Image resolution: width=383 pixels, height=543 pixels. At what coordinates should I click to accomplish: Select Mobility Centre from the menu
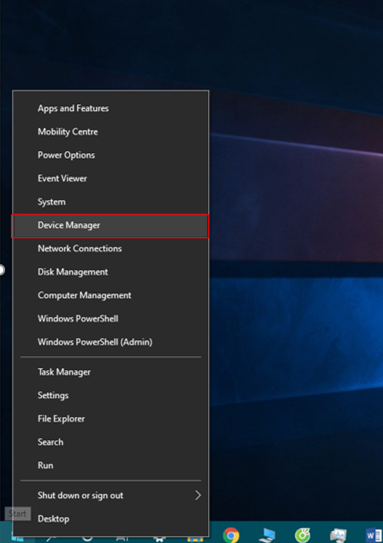[110, 132]
